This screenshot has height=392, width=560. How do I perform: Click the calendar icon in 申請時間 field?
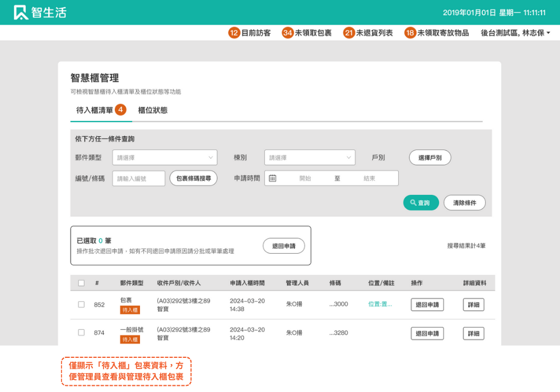click(273, 178)
